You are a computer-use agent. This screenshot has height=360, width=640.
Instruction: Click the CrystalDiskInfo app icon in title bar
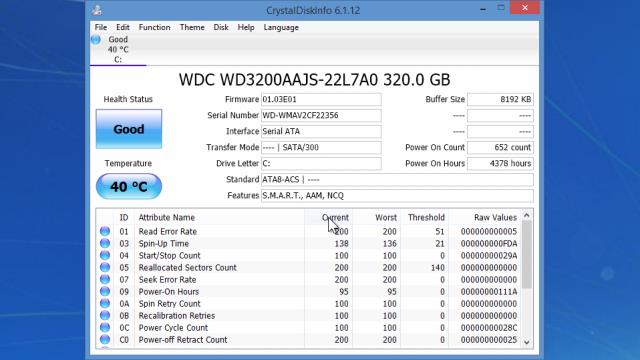(x=97, y=10)
